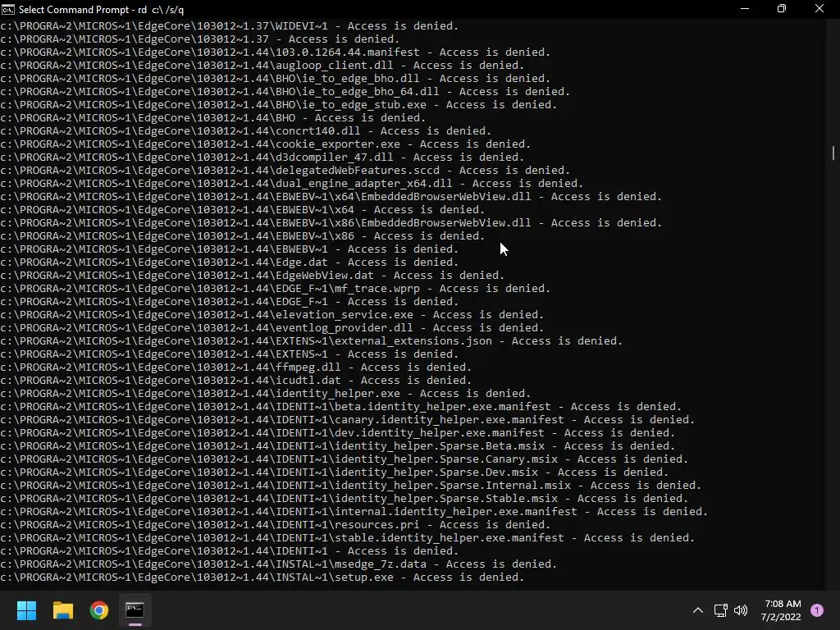The image size is (840, 630).
Task: Click the ffmpeg.dll line
Action: 235,367
